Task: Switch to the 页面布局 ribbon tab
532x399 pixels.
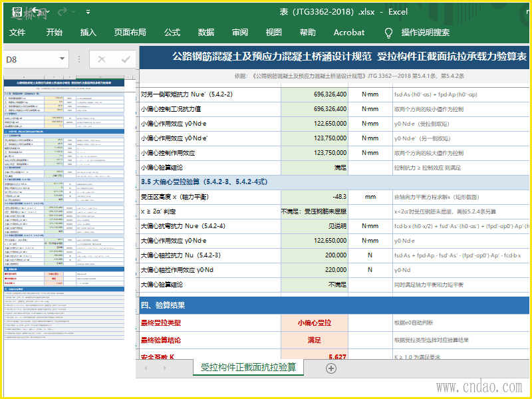Action: click(130, 33)
